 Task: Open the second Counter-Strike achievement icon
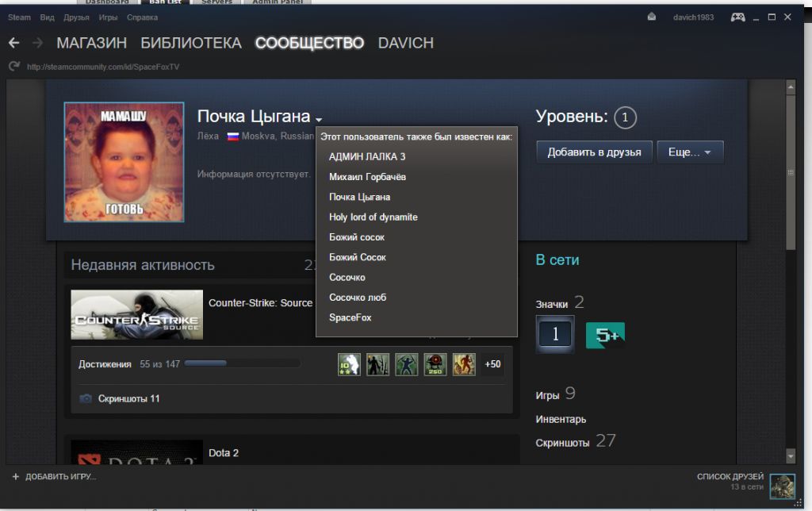(378, 364)
